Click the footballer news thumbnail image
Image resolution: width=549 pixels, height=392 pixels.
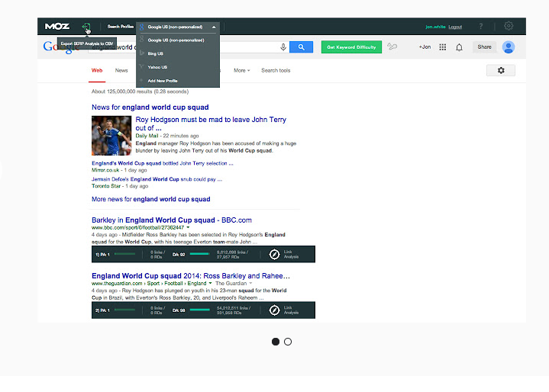click(111, 136)
